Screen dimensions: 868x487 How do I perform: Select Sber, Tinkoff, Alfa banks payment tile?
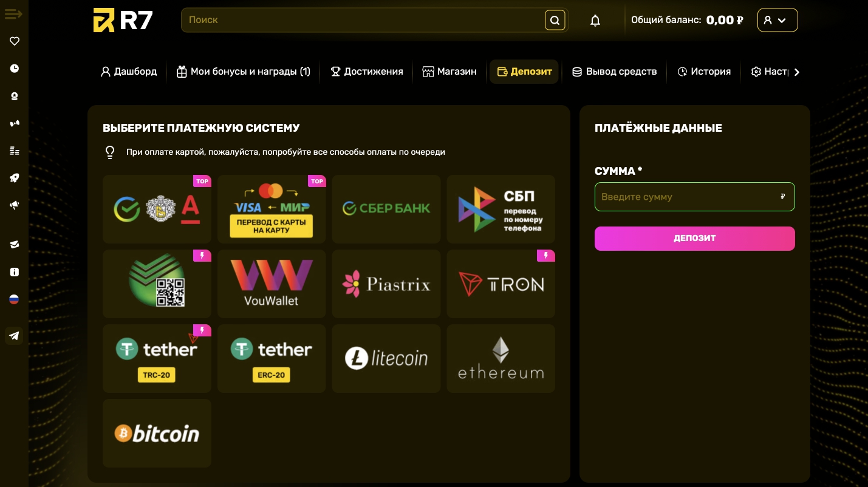[157, 209]
